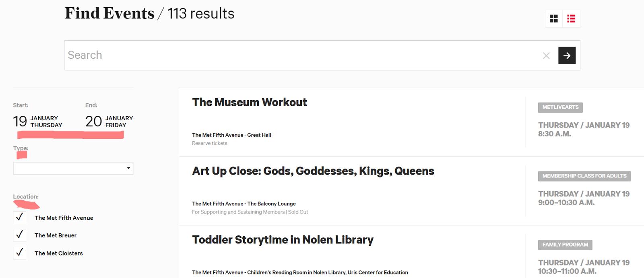Clear search with the X icon
The width and height of the screenshot is (644, 278).
(546, 56)
